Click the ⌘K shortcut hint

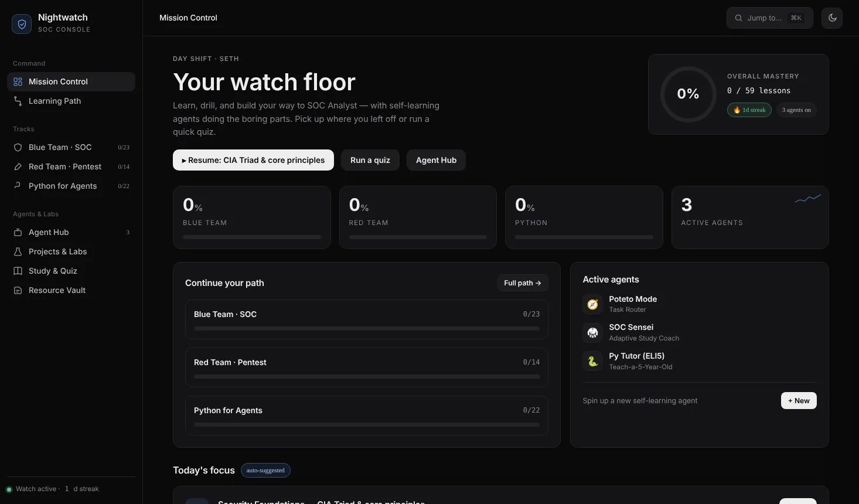[796, 18]
